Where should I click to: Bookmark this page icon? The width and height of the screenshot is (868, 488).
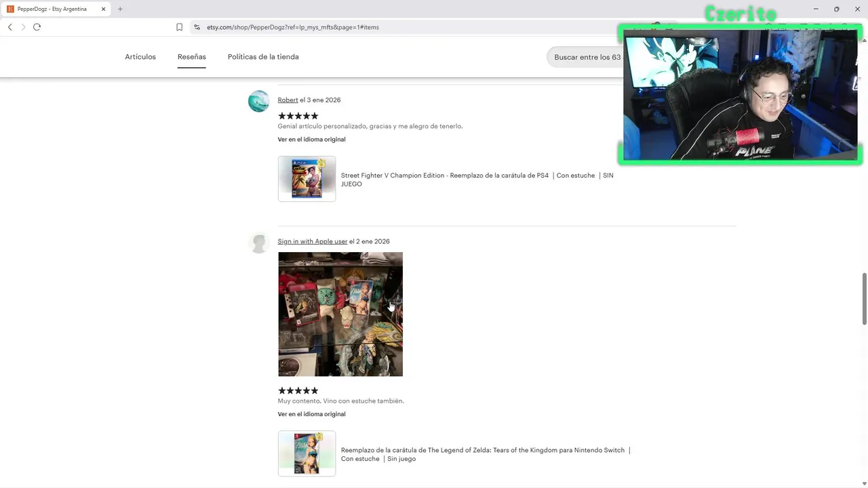[x=179, y=27]
